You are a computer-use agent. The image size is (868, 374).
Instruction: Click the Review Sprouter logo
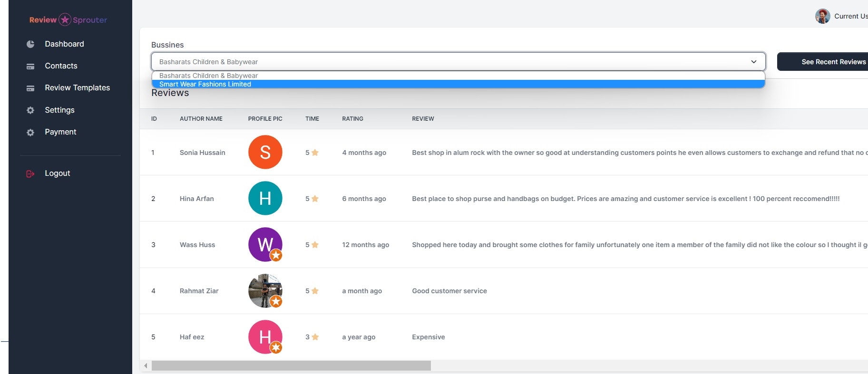pyautogui.click(x=68, y=19)
